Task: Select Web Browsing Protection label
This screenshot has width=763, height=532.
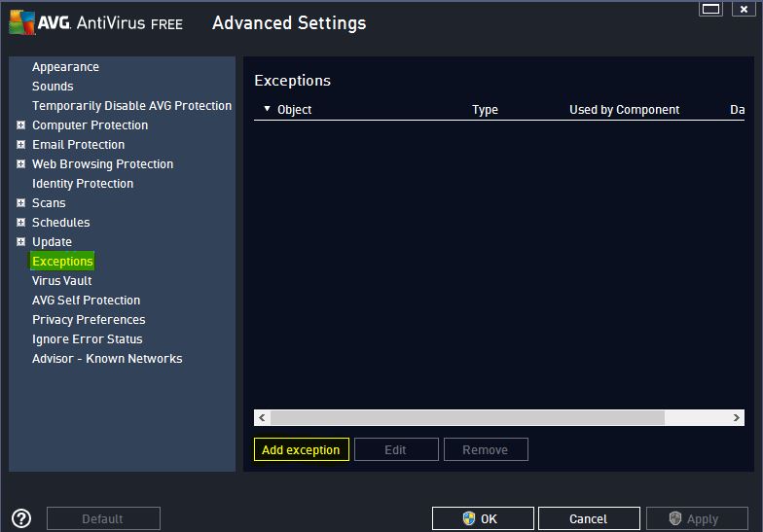Action: 103,163
